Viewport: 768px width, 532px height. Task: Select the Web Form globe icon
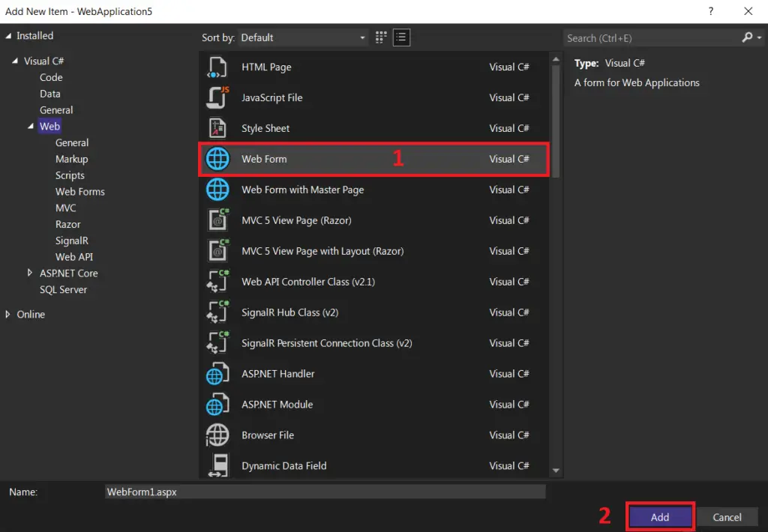pyautogui.click(x=217, y=160)
